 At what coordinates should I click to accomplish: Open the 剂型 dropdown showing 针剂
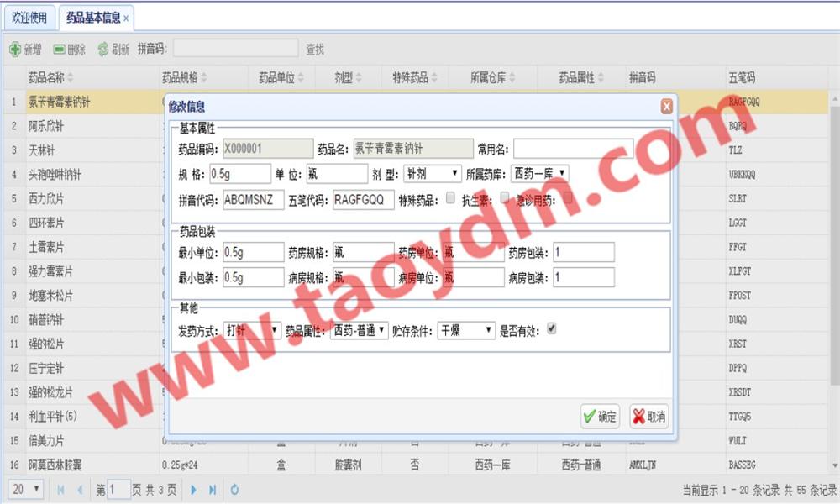[x=432, y=174]
